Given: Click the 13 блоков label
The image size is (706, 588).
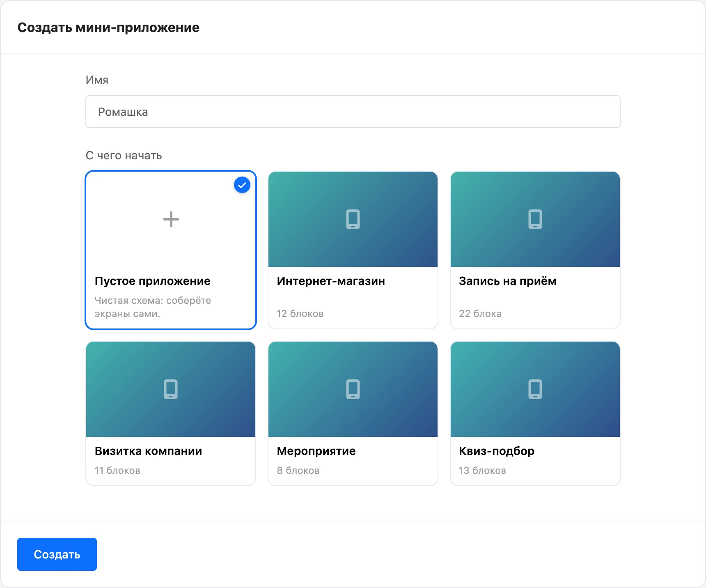Looking at the screenshot, I should [482, 471].
